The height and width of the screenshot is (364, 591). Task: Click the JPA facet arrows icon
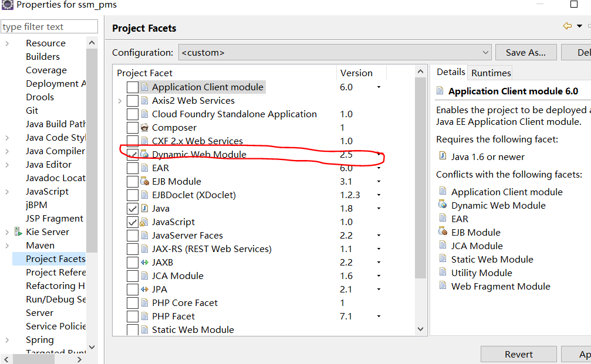(x=144, y=290)
